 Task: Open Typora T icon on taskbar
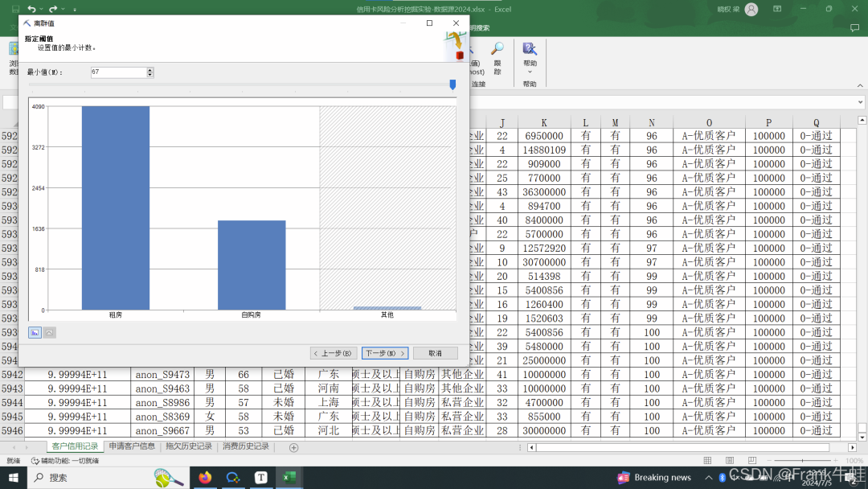(260, 478)
